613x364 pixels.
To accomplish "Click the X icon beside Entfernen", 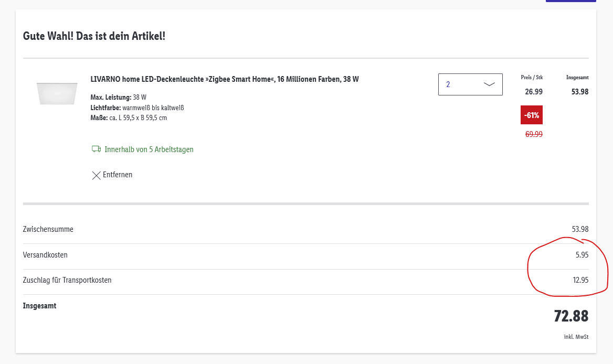I will coord(96,175).
